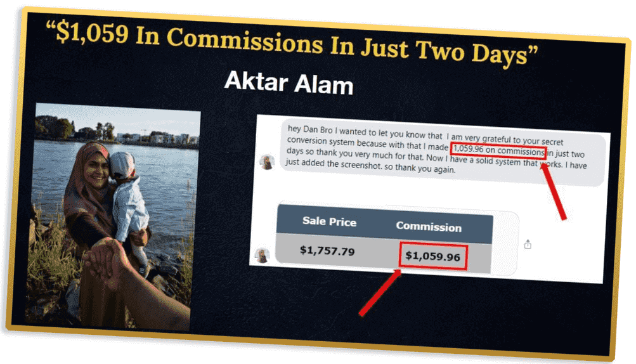636x364 pixels.
Task: Click the "Commission" column header
Action: (429, 226)
